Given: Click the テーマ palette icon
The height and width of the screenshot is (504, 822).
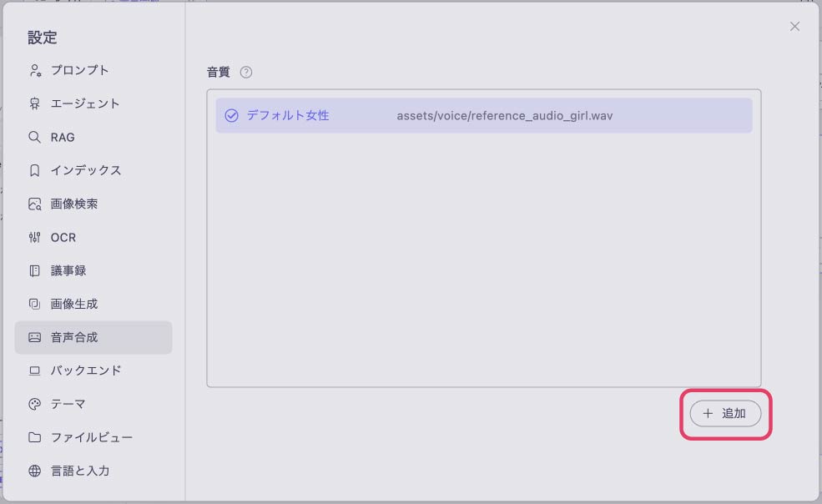Looking at the screenshot, I should pyautogui.click(x=34, y=404).
